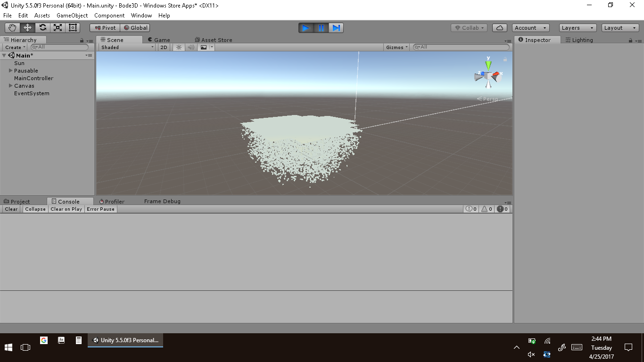The width and height of the screenshot is (644, 362).
Task: Open the Layers dropdown
Action: pos(578,28)
